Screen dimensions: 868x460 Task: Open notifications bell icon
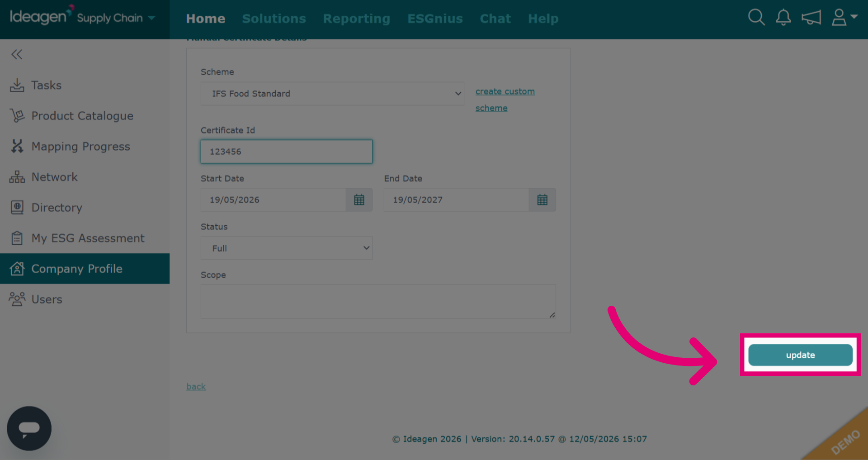click(783, 18)
